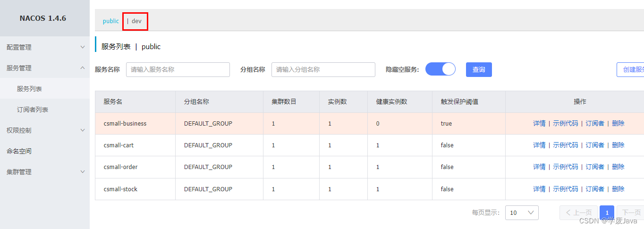This screenshot has height=229, width=644.
Task: Switch to the dev namespace tab
Action: pos(136,21)
